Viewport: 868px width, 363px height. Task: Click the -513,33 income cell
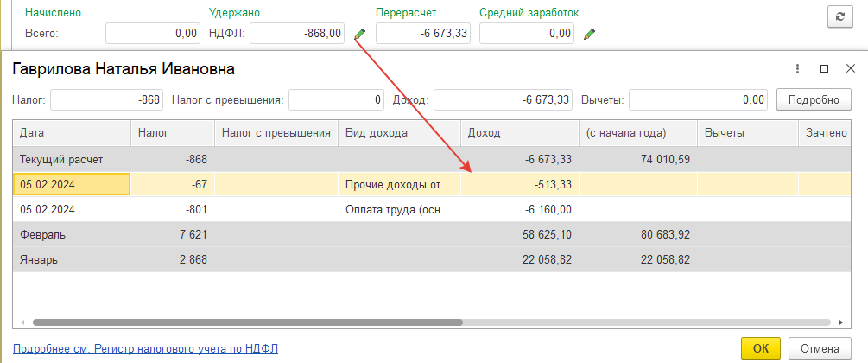coord(520,185)
